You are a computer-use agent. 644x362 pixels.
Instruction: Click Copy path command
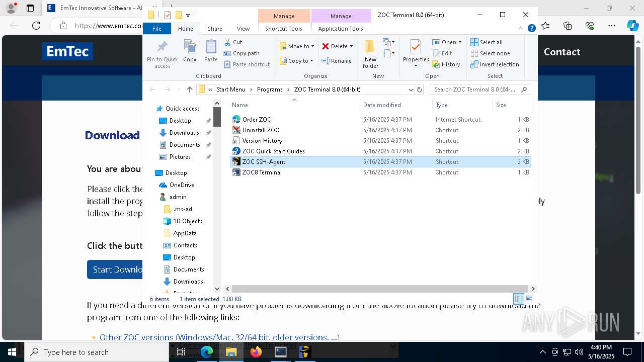click(242, 53)
